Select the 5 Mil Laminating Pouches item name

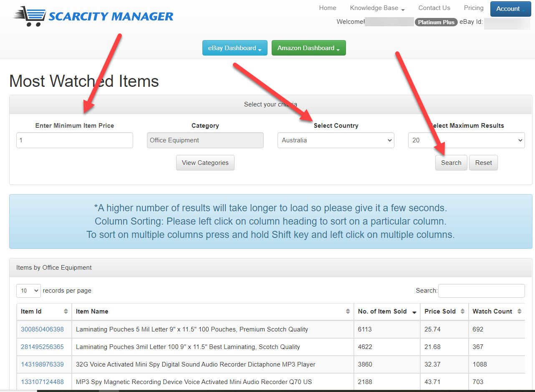coord(192,329)
